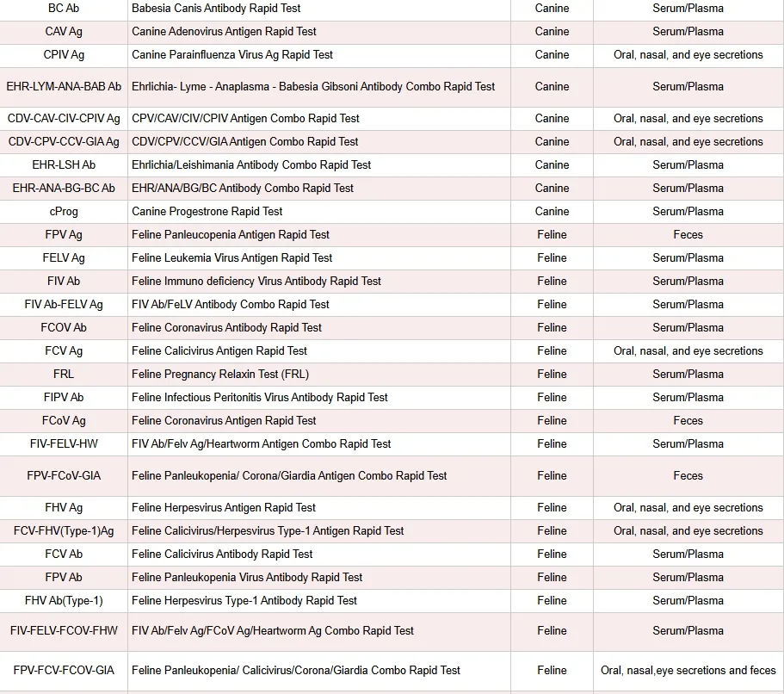Click 'Feline Infectious Peritonitis Virus Antibody Rapid Test'
This screenshot has height=694, width=784.
[x=259, y=398]
